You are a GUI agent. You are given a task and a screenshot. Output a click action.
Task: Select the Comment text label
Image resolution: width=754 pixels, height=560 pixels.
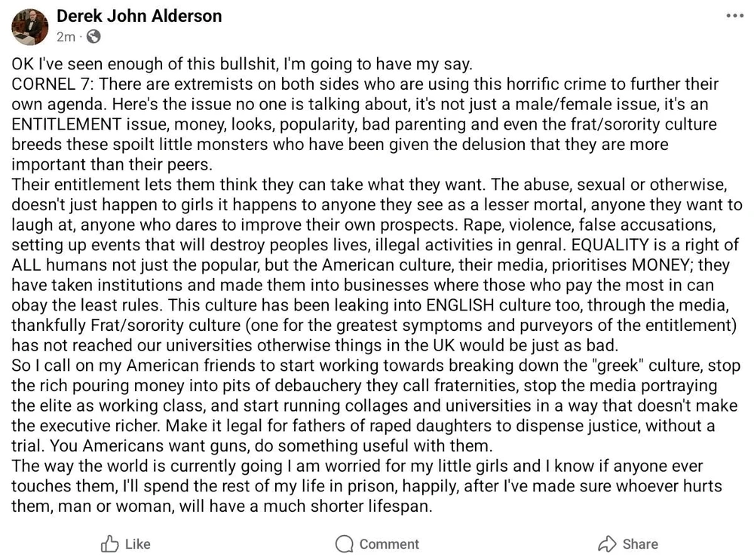[389, 544]
